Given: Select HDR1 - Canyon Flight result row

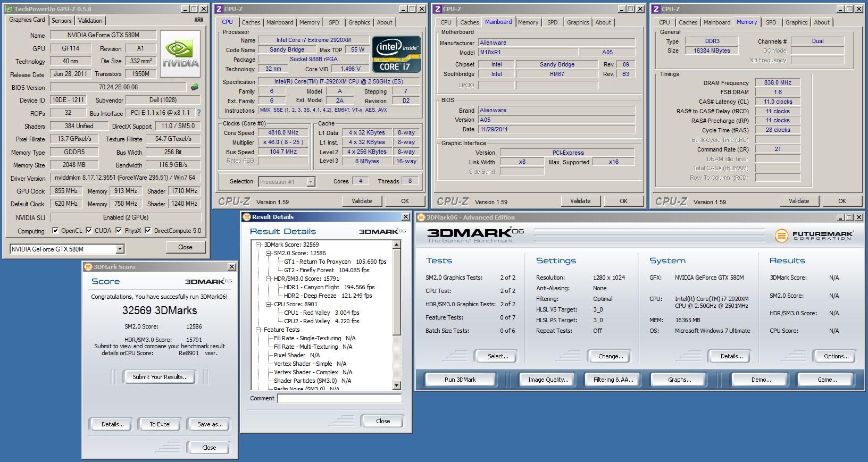Looking at the screenshot, I should click(x=329, y=287).
